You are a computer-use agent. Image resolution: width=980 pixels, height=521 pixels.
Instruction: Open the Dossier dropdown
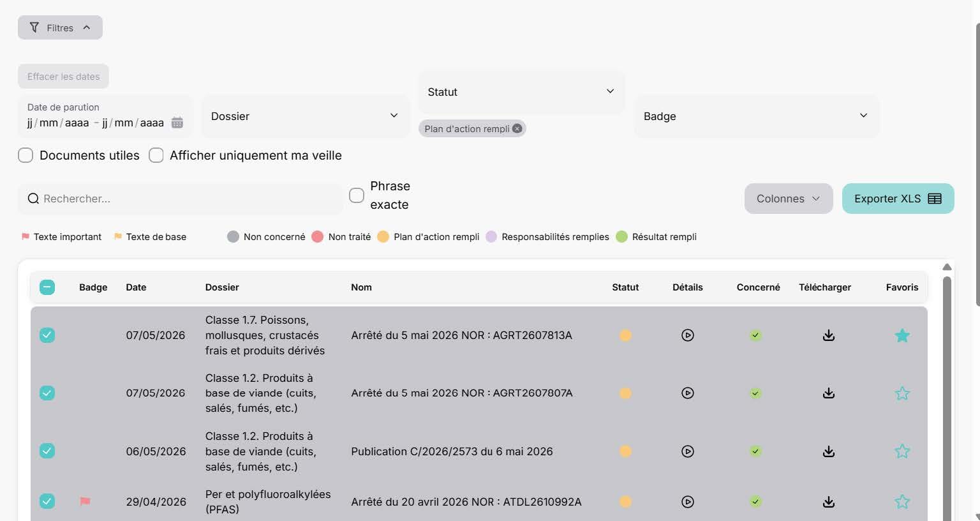coord(306,116)
